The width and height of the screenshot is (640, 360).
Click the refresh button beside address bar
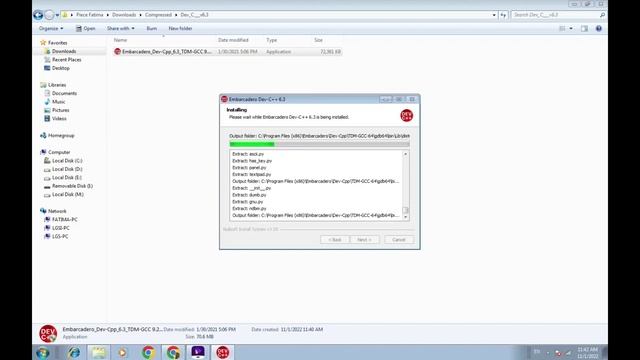point(503,15)
